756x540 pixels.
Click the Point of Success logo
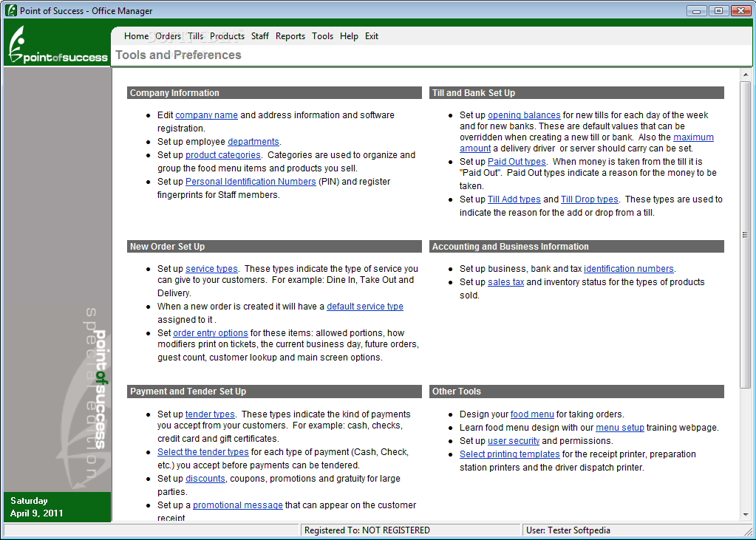(58, 44)
